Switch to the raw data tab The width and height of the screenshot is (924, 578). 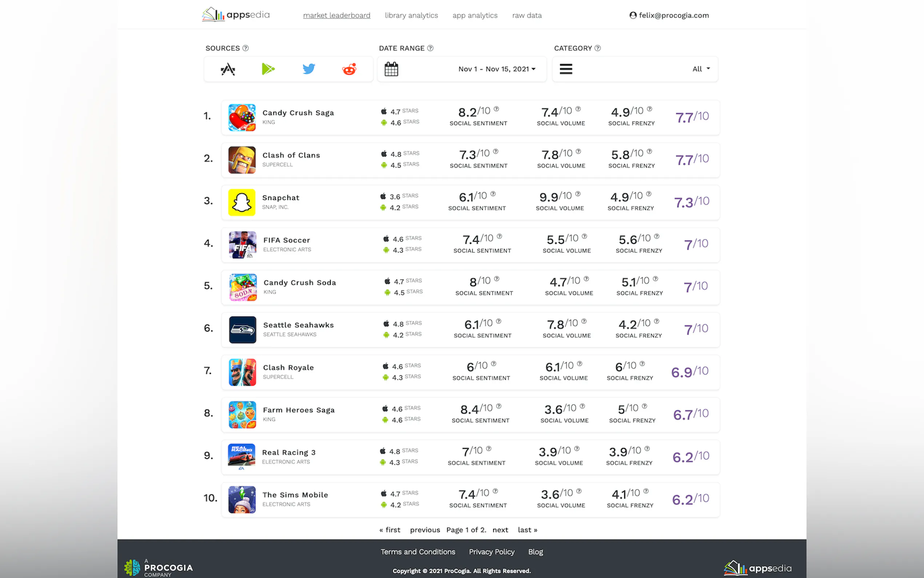tap(527, 15)
